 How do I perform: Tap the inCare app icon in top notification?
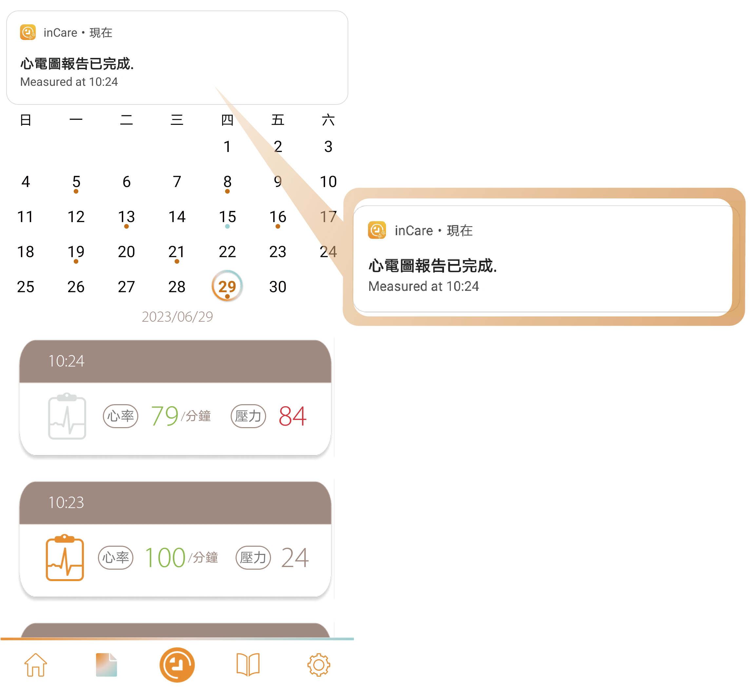click(x=28, y=32)
